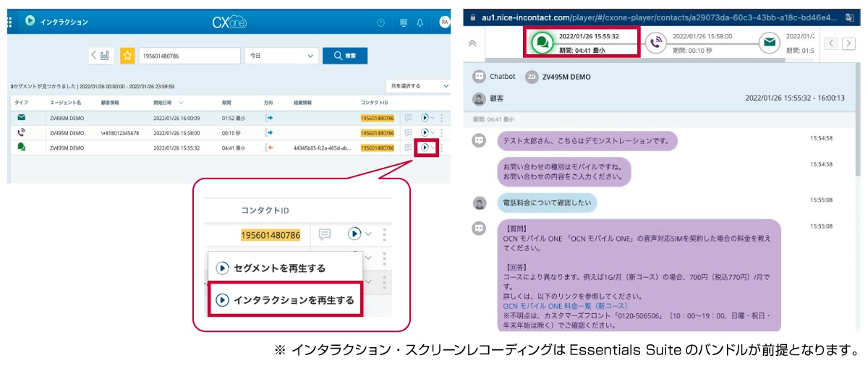Click the play icon beside 195601480786 in callout

pyautogui.click(x=354, y=234)
